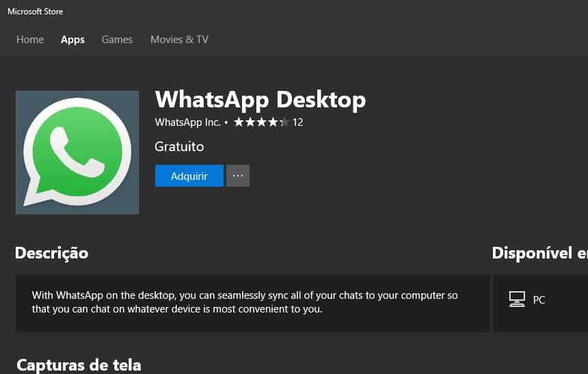Select the Apps tab
The image size is (588, 374).
click(x=72, y=40)
